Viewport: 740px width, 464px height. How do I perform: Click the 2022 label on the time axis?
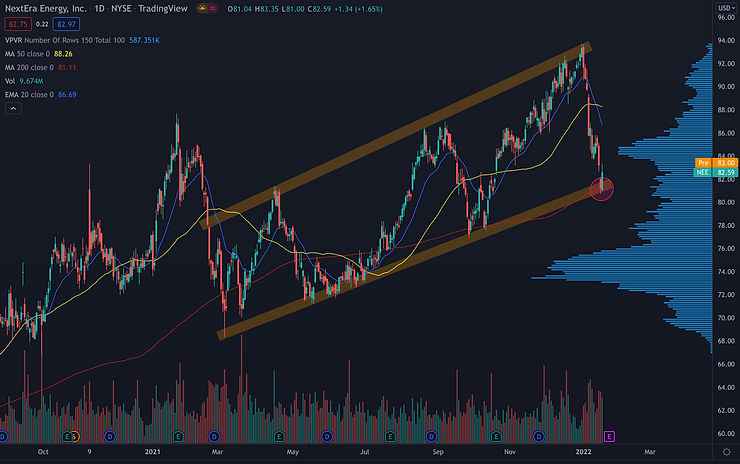(x=583, y=452)
